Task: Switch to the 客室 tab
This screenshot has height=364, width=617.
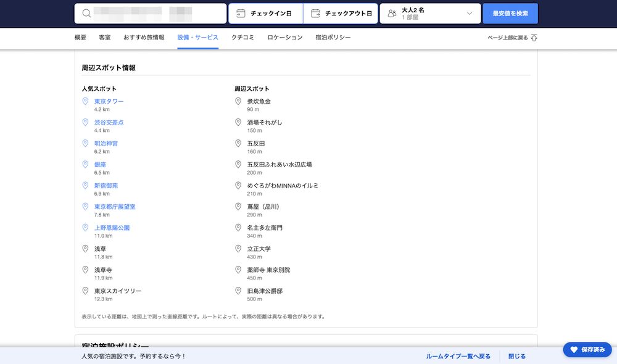Action: (105, 38)
